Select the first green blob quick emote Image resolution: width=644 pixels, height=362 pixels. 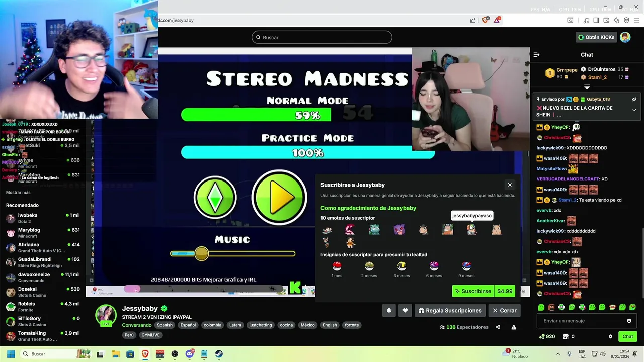click(541, 307)
